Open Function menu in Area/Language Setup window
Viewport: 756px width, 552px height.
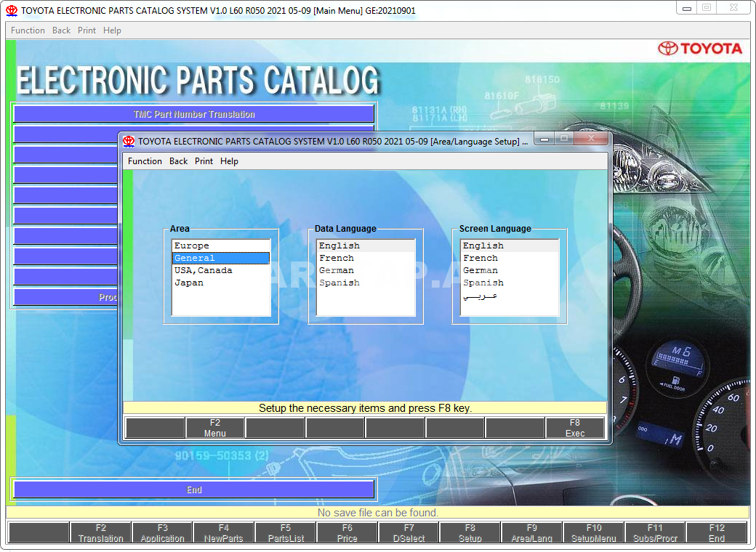coord(145,161)
